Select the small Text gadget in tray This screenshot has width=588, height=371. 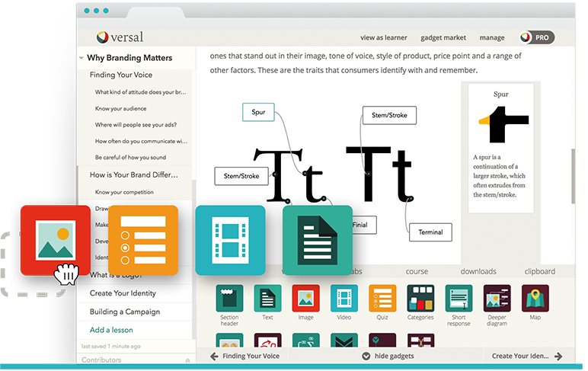point(267,298)
